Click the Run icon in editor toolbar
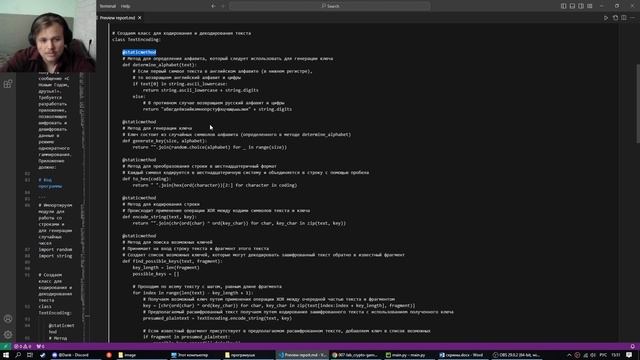The height and width of the screenshot is (360, 640). 606,18
